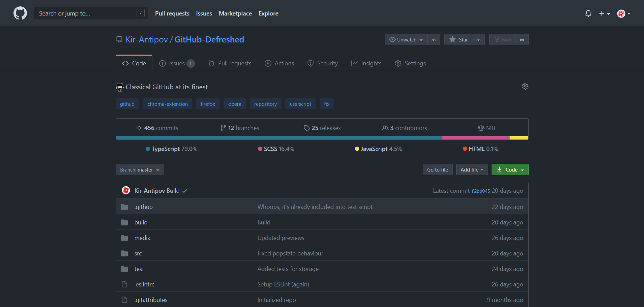The image size is (644, 307).
Task: Open the Kir-Antipov owner link
Action: [147, 39]
